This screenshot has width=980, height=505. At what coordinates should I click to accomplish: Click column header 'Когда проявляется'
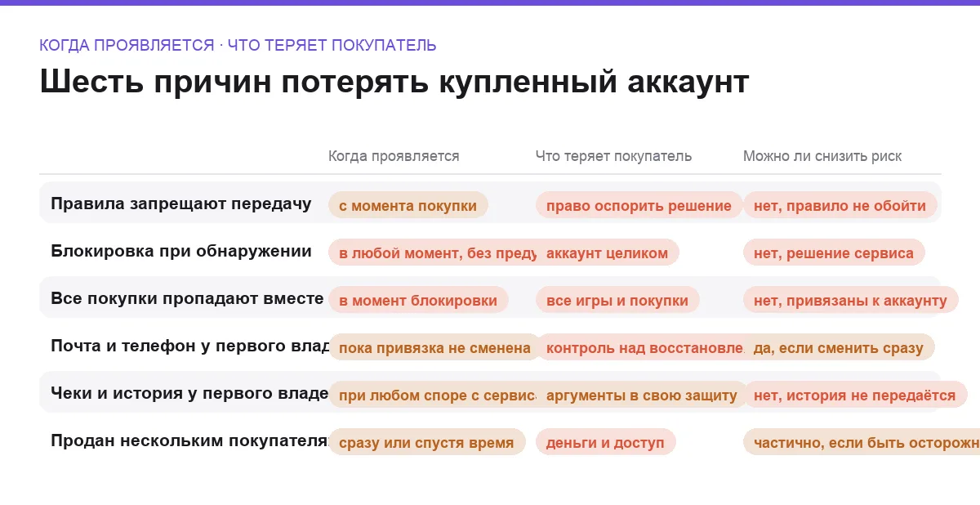(x=394, y=156)
